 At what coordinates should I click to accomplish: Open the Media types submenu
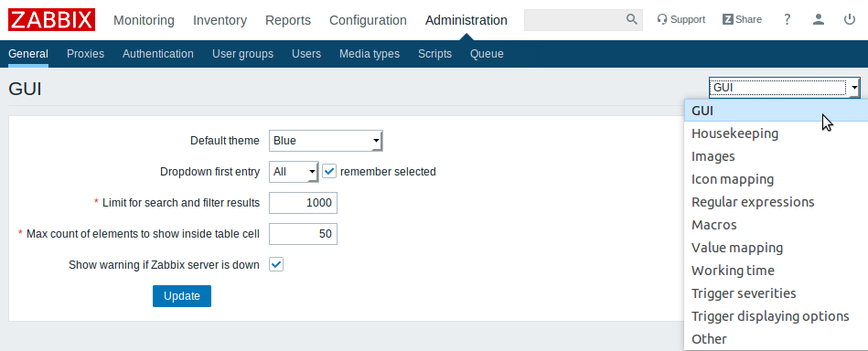[370, 54]
